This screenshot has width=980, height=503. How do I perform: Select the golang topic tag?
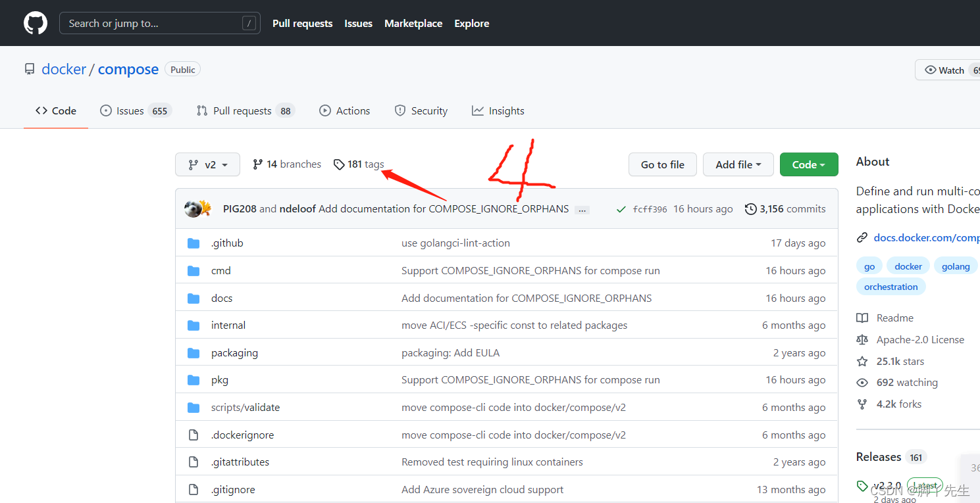[956, 266]
